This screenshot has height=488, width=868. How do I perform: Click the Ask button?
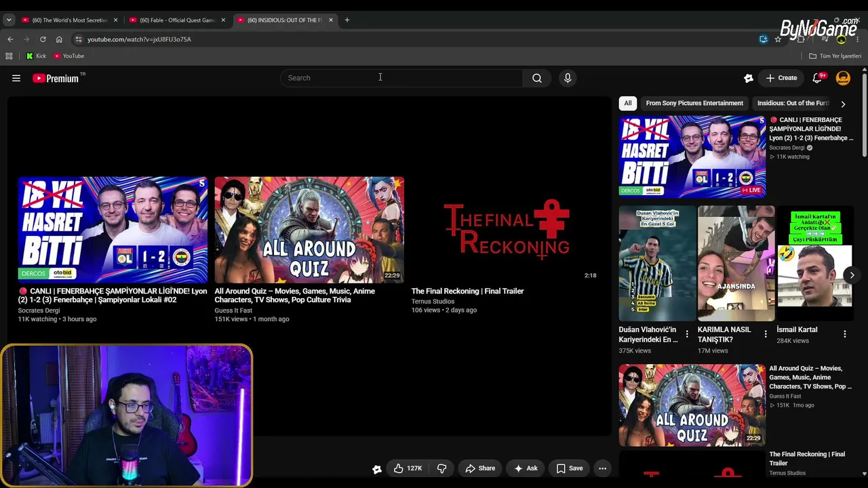tap(526, 468)
